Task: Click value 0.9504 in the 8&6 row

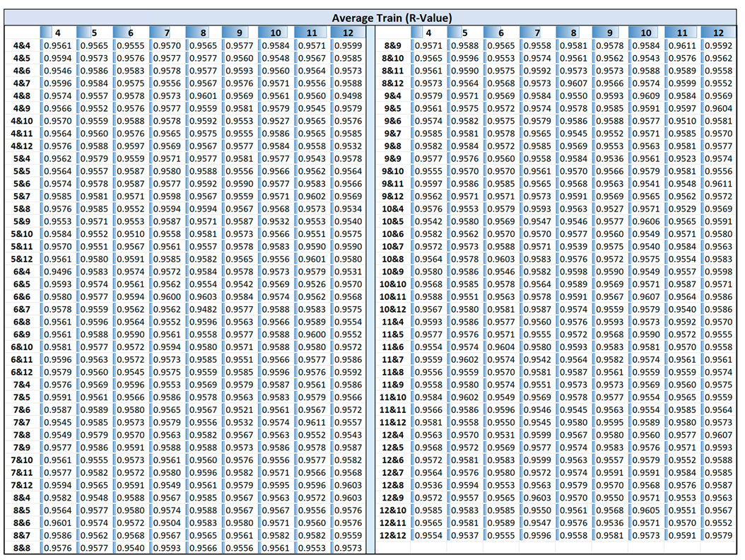Action: coord(167,523)
